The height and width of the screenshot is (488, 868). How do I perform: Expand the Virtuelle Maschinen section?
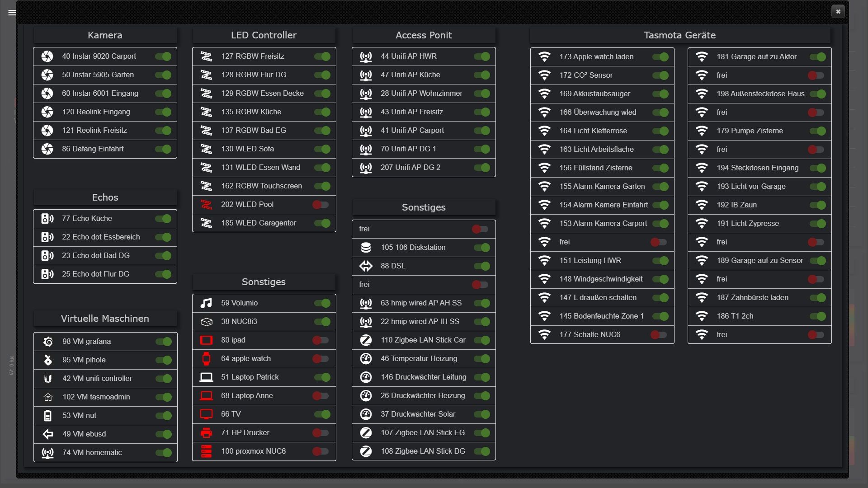pyautogui.click(x=104, y=318)
